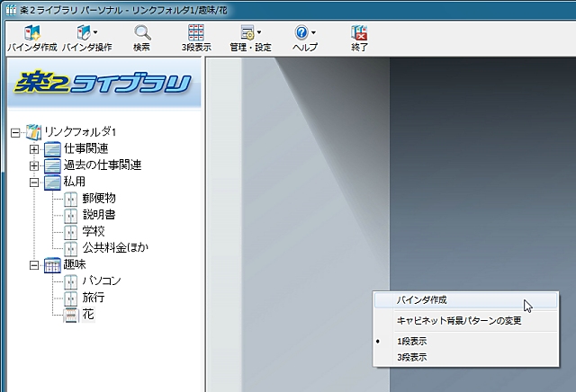Select 1段表示 radio option in context menu
Viewport: 576px width, 392px height.
coord(466,342)
